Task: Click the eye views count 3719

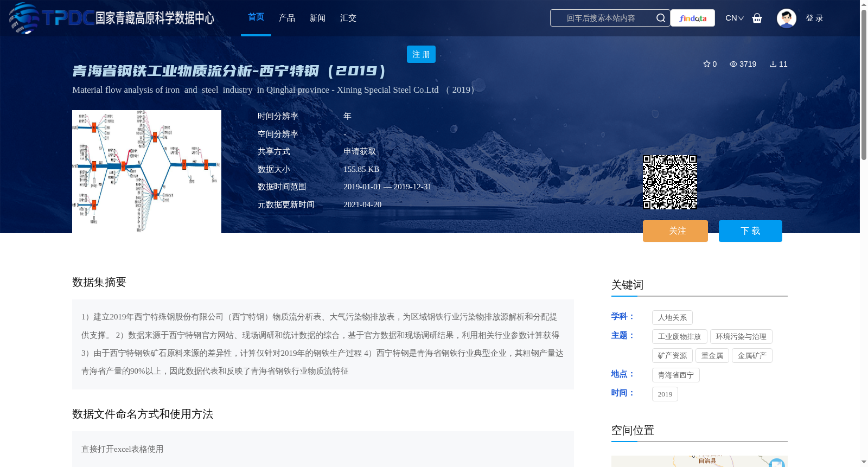Action: 743,64
